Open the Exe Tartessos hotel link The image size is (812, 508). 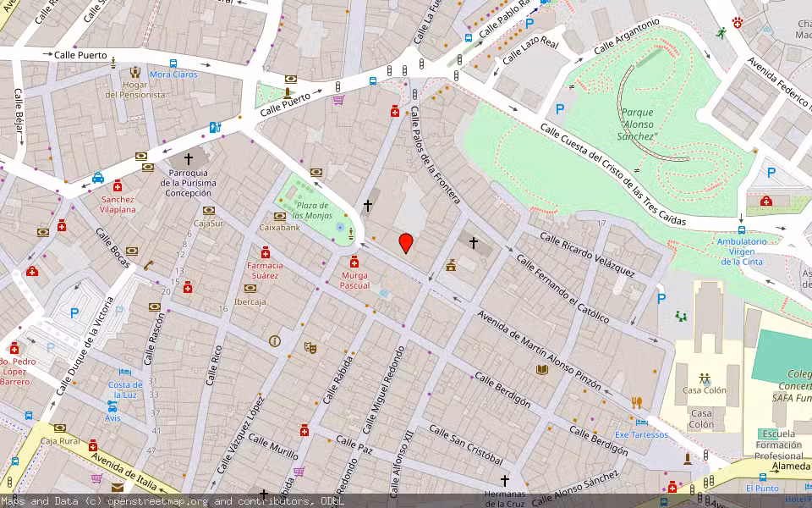pos(641,435)
